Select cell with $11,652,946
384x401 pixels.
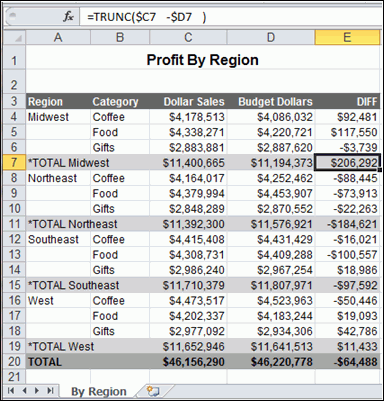[188, 347]
